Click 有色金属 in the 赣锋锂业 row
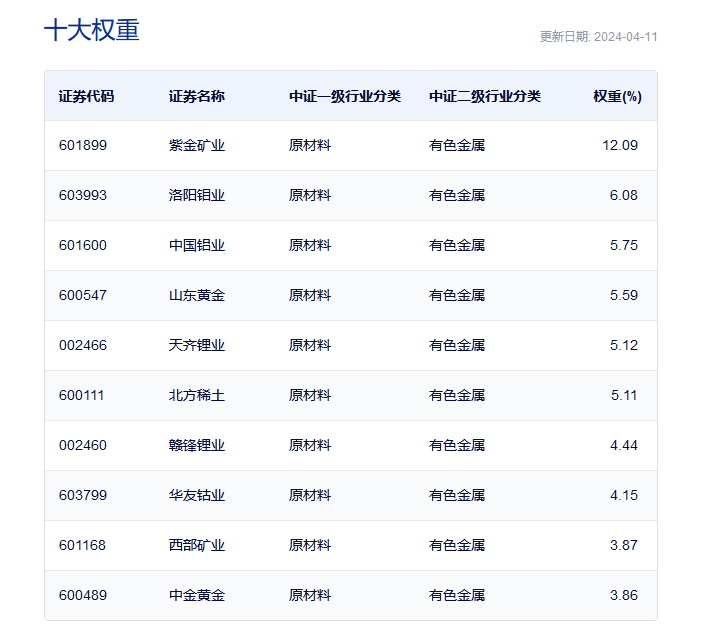Screen dimensions: 724x636 (457, 445)
